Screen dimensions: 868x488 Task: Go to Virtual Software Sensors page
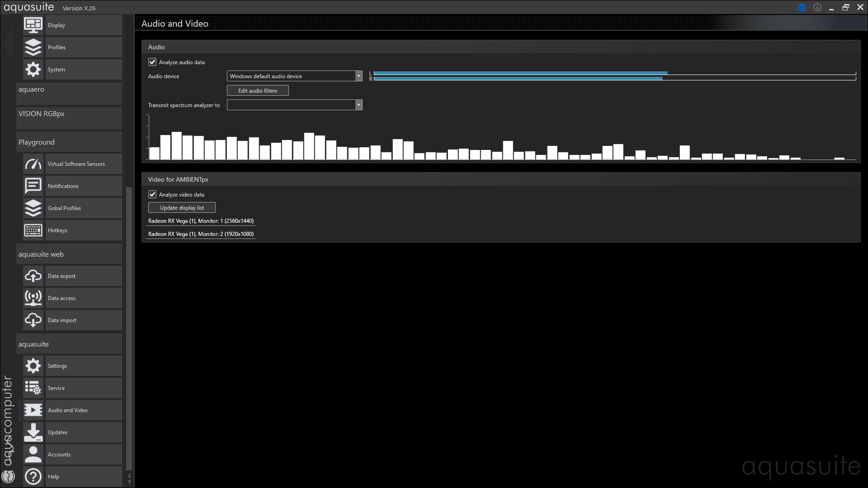click(84, 164)
